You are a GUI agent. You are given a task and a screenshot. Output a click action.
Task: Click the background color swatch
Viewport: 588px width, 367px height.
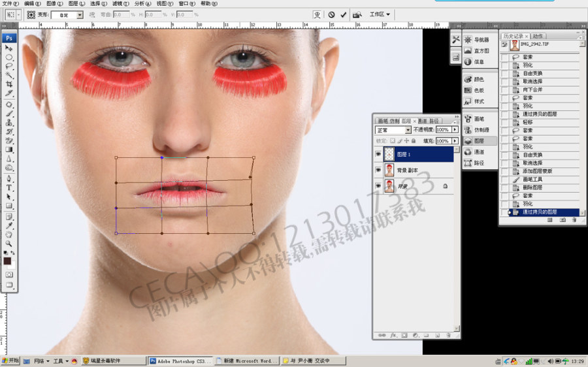point(12,265)
